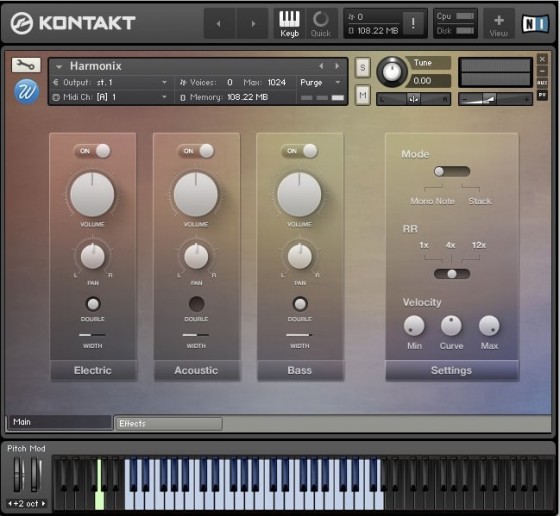Viewport: 560px width, 516px height.
Task: Click the Electric Pan knob
Action: click(x=92, y=256)
